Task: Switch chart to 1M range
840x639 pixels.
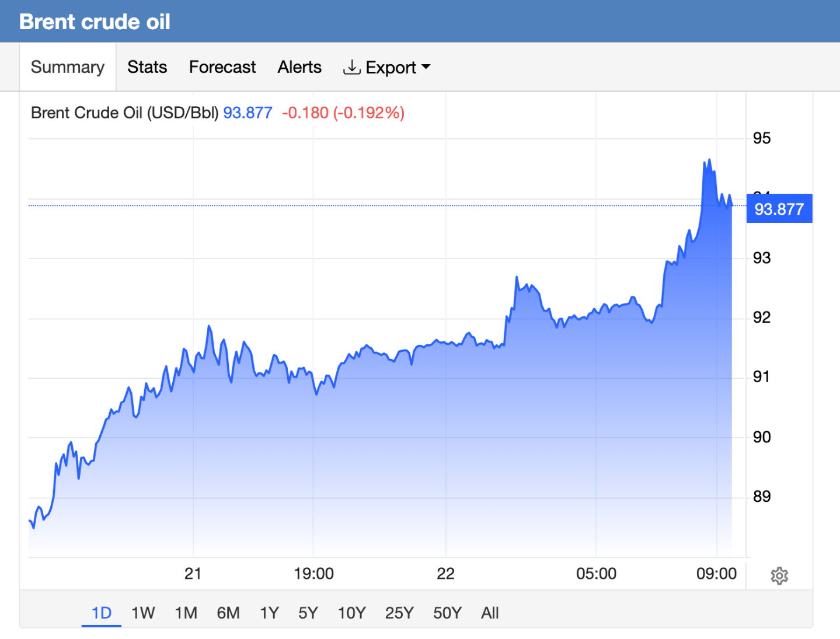Action: coord(186,613)
